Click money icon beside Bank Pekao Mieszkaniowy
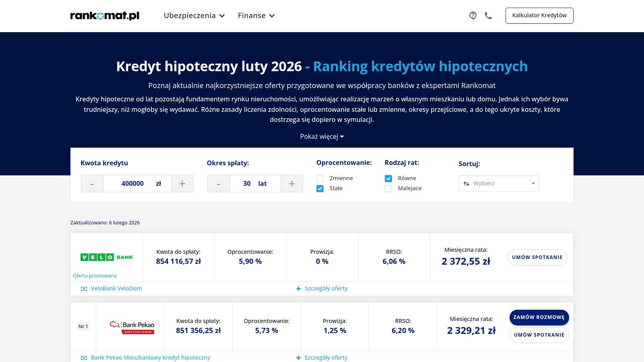Image resolution: width=644 pixels, height=362 pixels. 84,358
